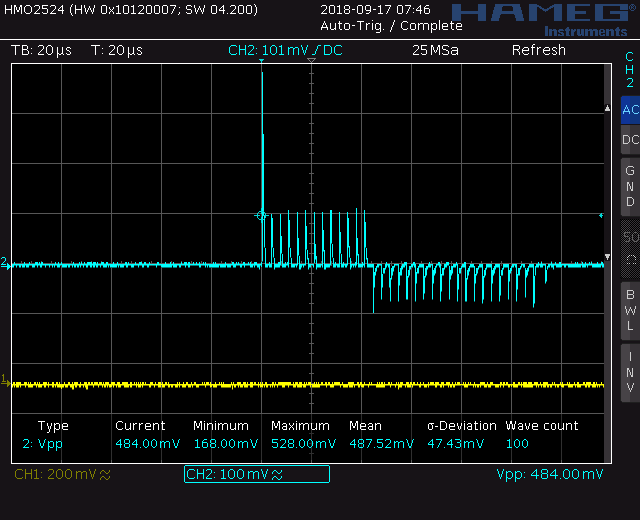Click the Minimum value 168.00 mV
Viewport: 640px width, 520px height.
point(226,444)
